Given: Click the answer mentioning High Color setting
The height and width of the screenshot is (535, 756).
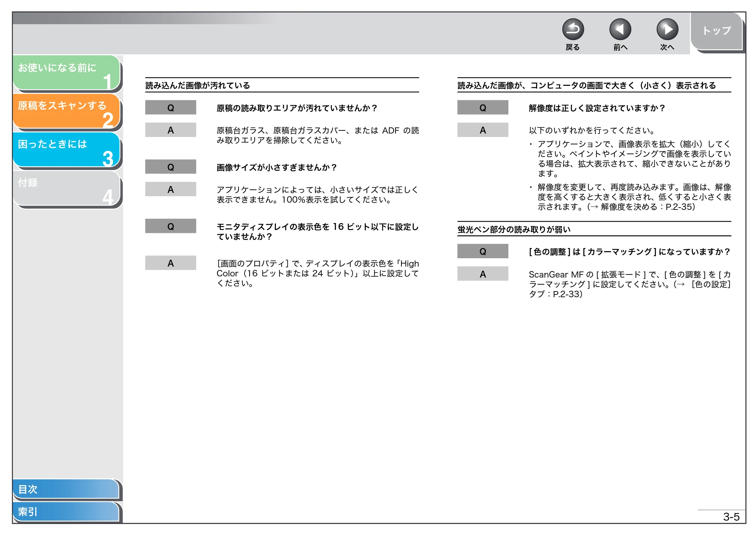Looking at the screenshot, I should coord(318,273).
